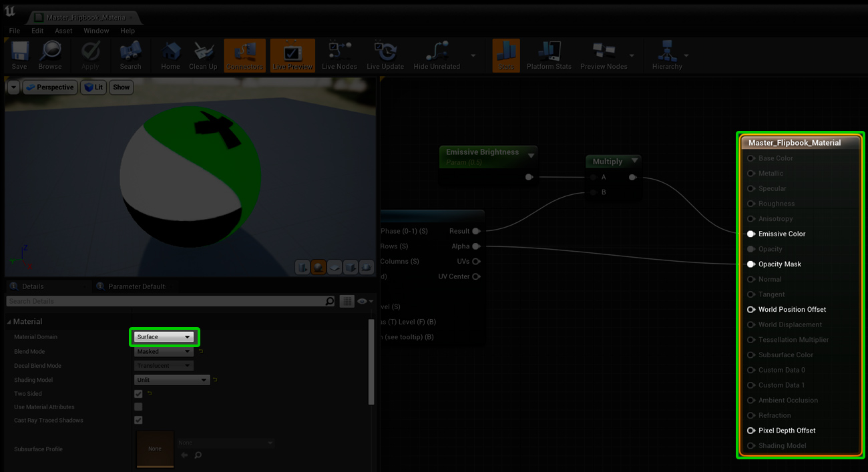The image size is (868, 472).
Task: Open the Shading Model Unlit dropdown
Action: point(172,380)
